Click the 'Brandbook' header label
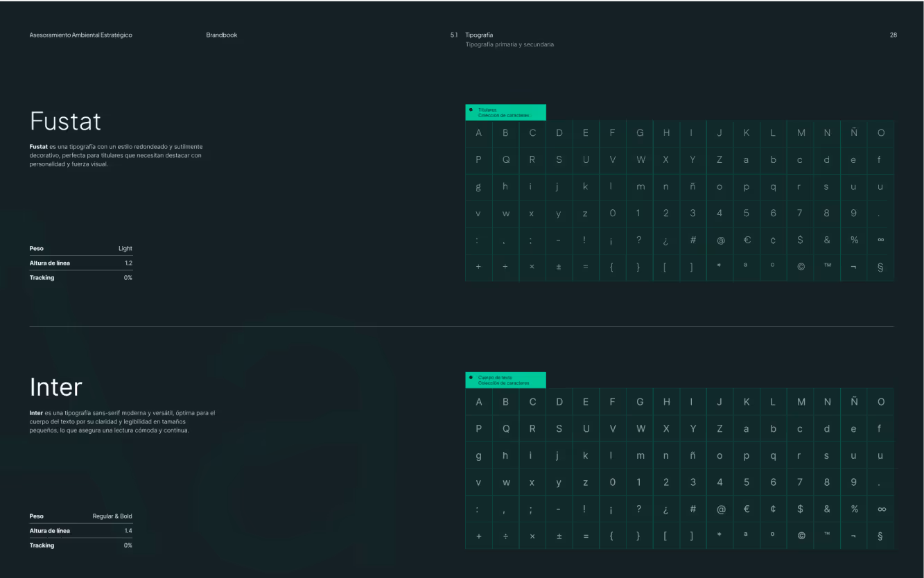Viewport: 924px width, 578px height. 222,35
